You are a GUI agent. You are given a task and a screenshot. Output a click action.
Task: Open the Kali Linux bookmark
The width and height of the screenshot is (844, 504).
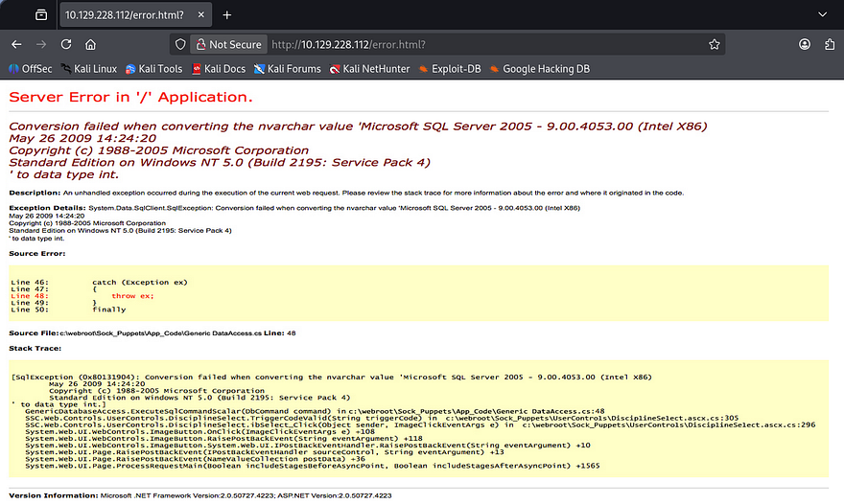click(x=88, y=69)
